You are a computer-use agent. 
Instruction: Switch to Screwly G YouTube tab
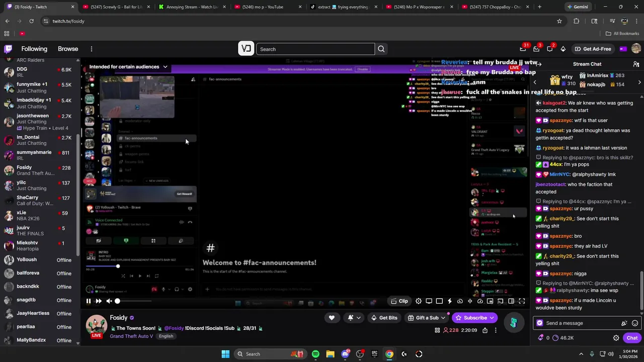116,7
